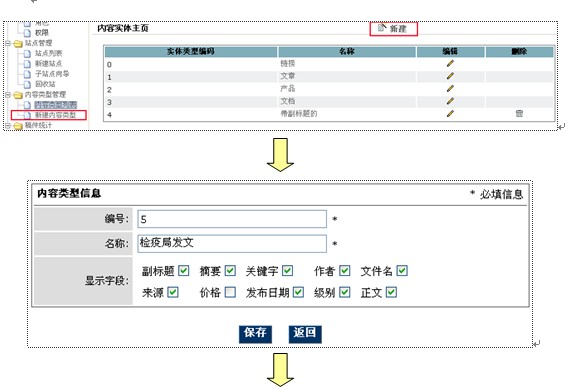Uncheck the 发布日期 checkbox

point(298,292)
